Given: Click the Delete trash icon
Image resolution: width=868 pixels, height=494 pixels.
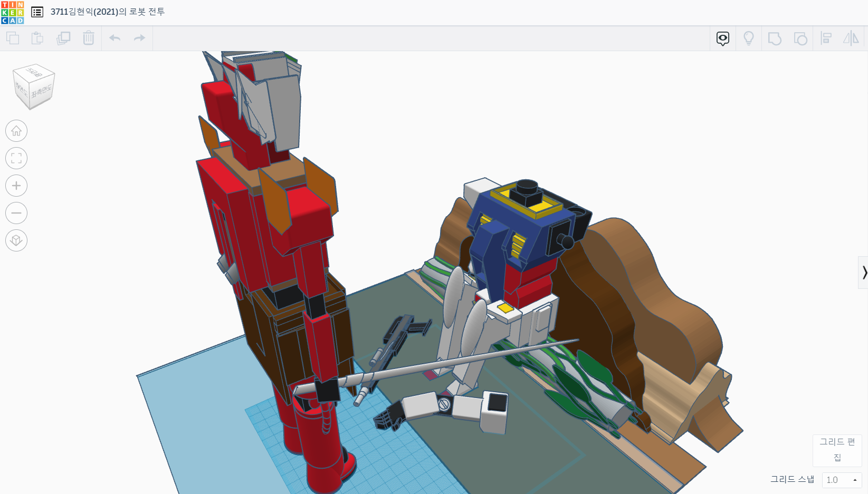Looking at the screenshot, I should point(89,38).
